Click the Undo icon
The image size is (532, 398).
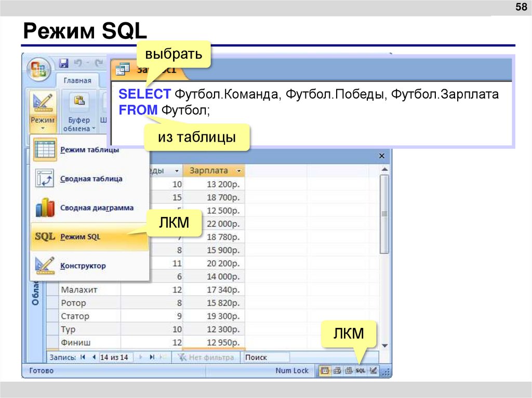[x=78, y=63]
